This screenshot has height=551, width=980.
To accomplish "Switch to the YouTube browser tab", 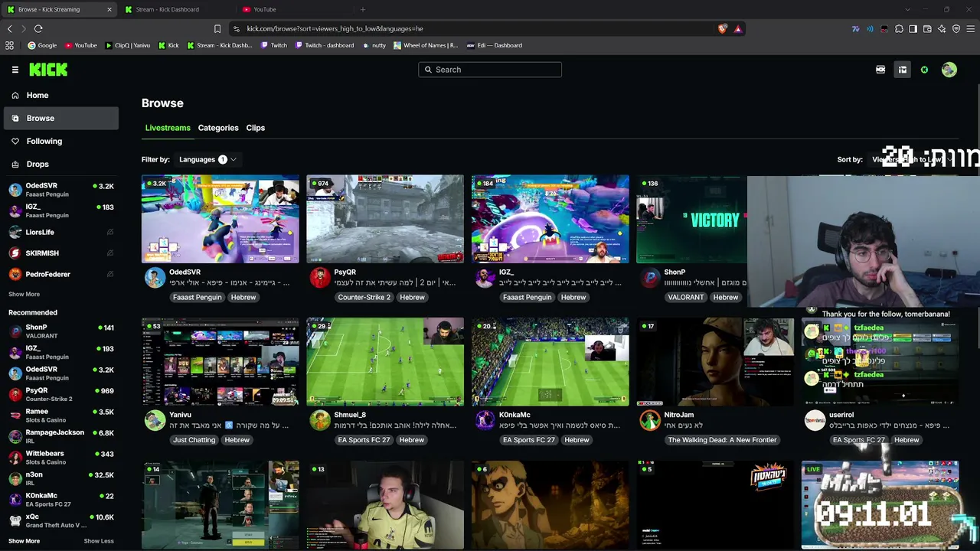I will pyautogui.click(x=292, y=9).
